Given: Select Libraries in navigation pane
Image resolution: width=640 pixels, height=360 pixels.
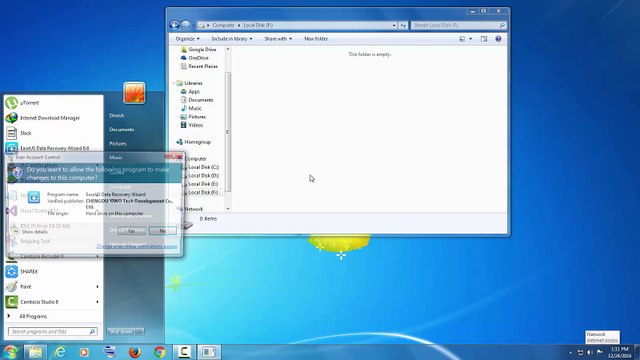Looking at the screenshot, I should 189,83.
